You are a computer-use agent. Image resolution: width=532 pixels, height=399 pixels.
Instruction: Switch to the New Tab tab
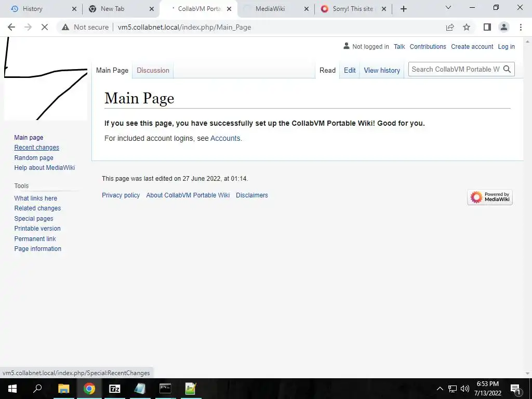[120, 9]
